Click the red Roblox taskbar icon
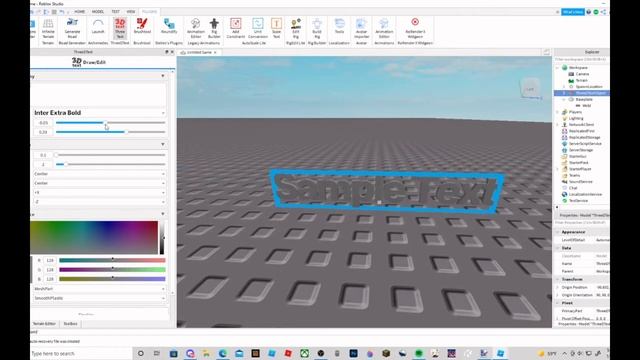This screenshot has height=360, width=640. 288,353
